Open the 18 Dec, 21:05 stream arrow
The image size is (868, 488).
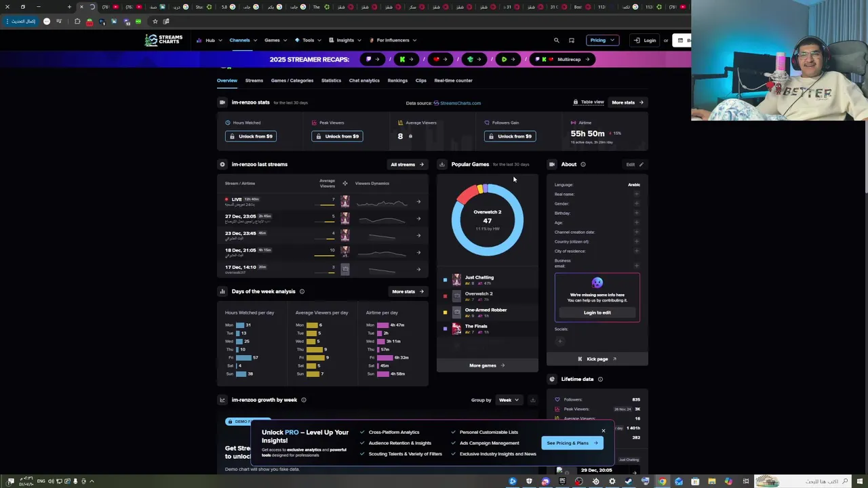(418, 252)
